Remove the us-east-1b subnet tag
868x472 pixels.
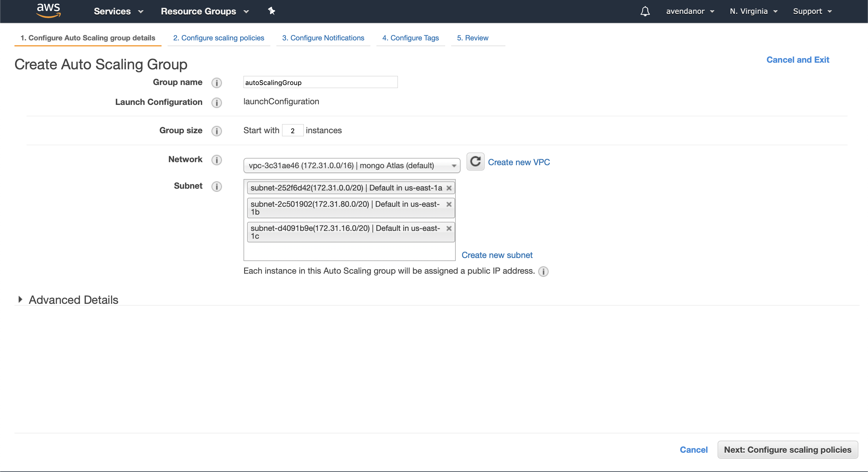pyautogui.click(x=449, y=204)
